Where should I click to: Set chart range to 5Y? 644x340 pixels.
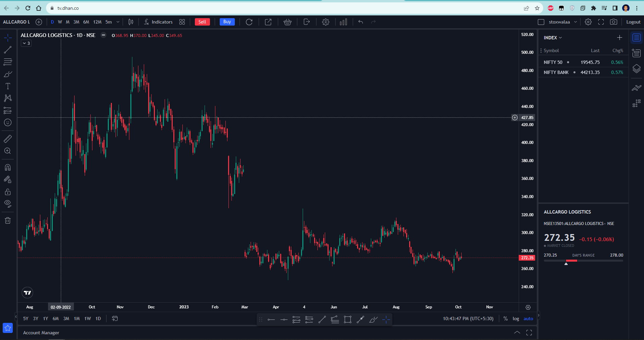pyautogui.click(x=26, y=318)
